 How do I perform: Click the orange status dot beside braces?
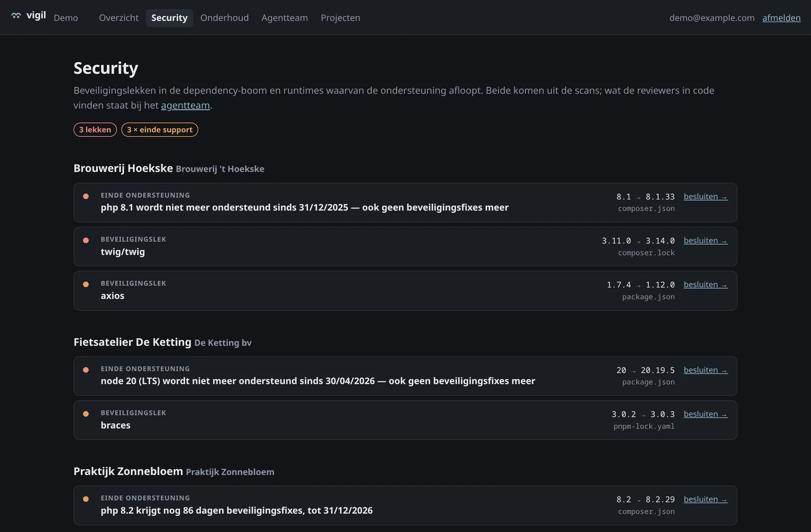pyautogui.click(x=86, y=414)
